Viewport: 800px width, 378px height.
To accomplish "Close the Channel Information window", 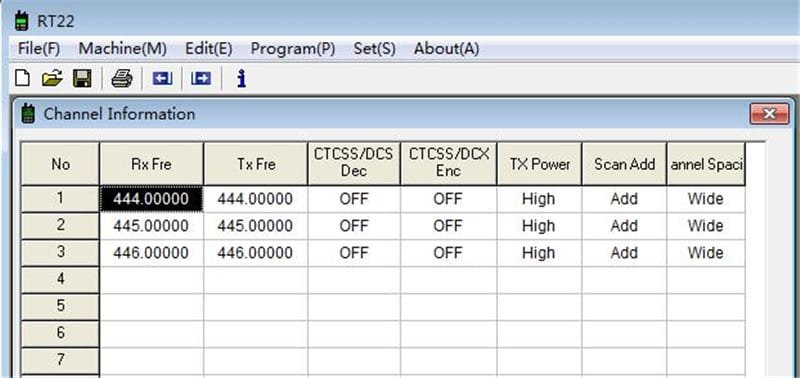I will 769,114.
